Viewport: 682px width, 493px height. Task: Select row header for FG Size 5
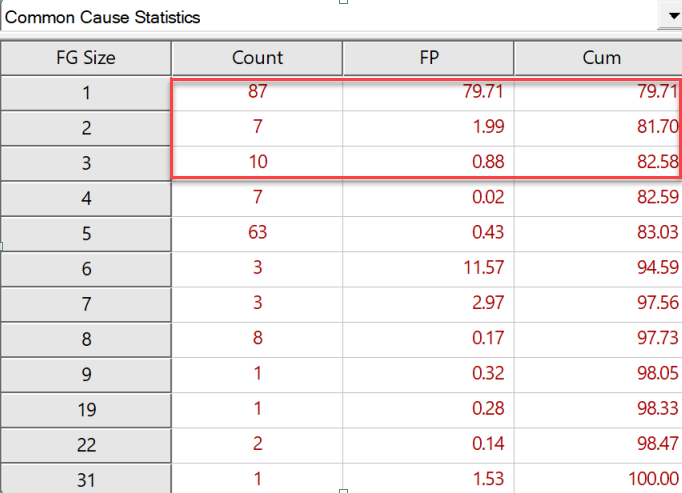tap(86, 234)
